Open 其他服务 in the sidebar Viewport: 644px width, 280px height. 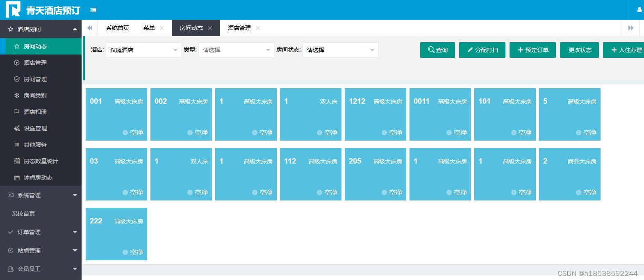tap(41, 145)
